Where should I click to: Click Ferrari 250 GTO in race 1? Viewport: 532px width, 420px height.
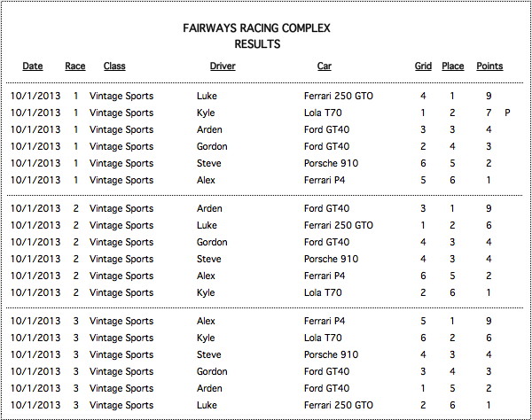tap(339, 96)
